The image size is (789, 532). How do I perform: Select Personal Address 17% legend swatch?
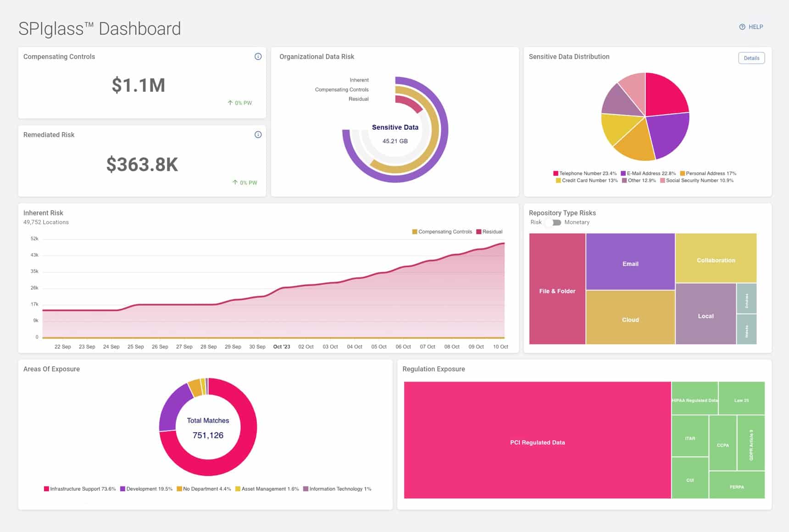[x=682, y=173]
